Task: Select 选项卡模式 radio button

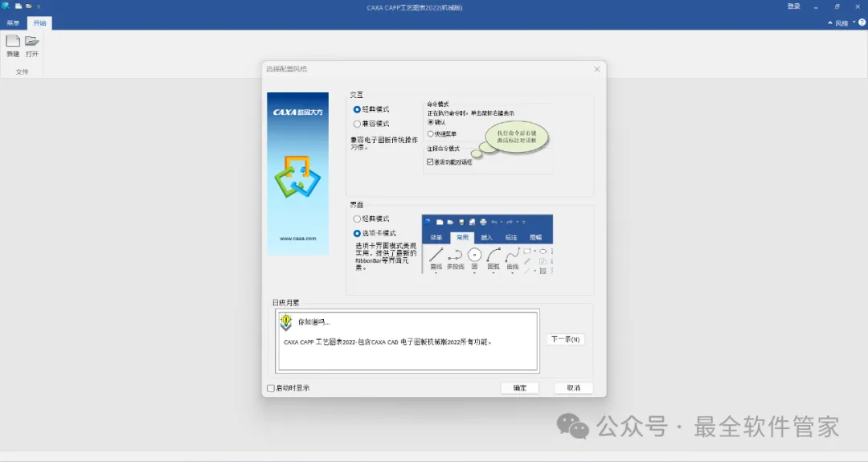Action: (357, 234)
